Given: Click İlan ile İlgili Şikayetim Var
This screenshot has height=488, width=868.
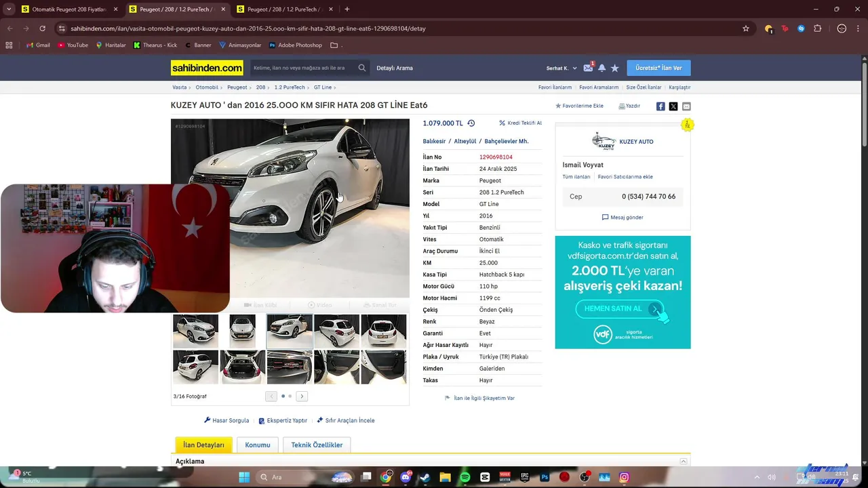Looking at the screenshot, I should (x=480, y=399).
